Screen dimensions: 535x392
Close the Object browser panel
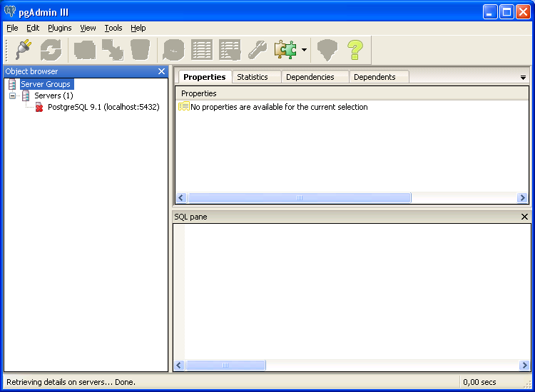tap(161, 71)
